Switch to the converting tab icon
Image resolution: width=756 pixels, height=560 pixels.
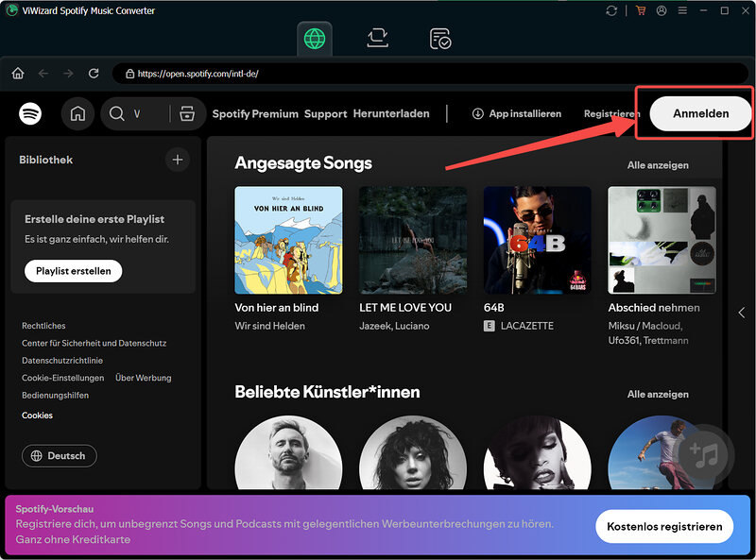[377, 39]
